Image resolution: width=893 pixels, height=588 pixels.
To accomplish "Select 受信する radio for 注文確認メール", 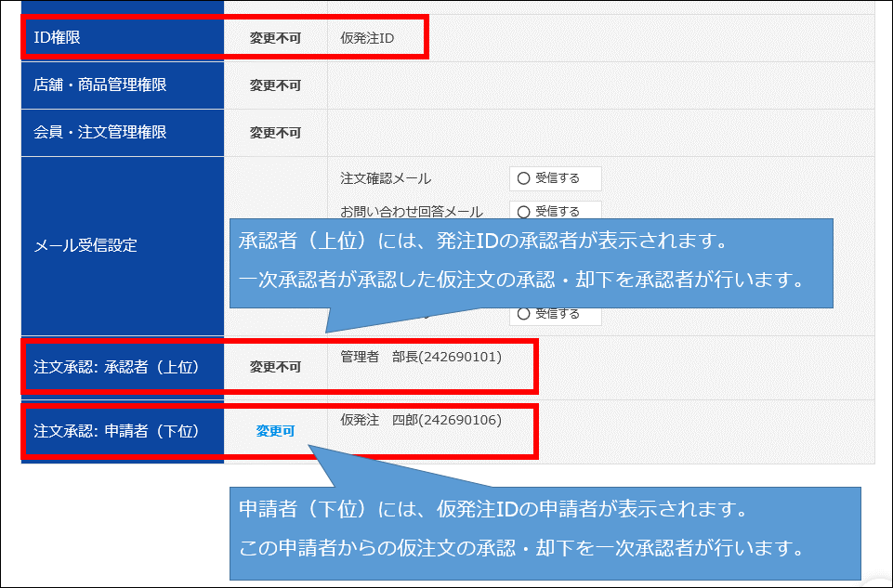I will (x=523, y=178).
